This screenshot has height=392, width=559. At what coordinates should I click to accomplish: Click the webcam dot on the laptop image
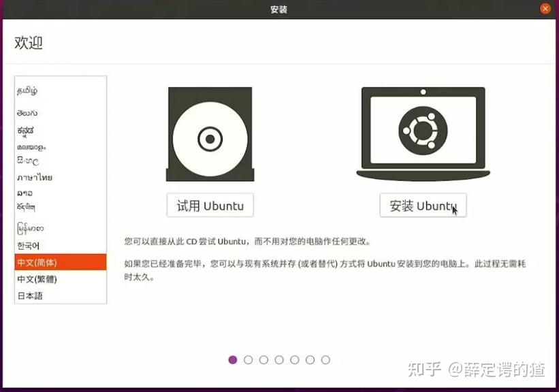[422, 91]
